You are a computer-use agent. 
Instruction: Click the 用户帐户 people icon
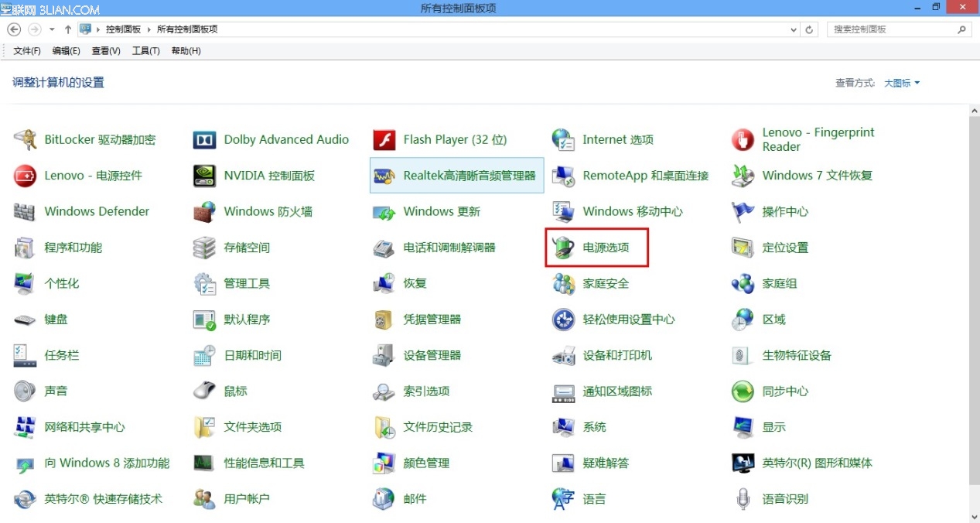coord(204,499)
